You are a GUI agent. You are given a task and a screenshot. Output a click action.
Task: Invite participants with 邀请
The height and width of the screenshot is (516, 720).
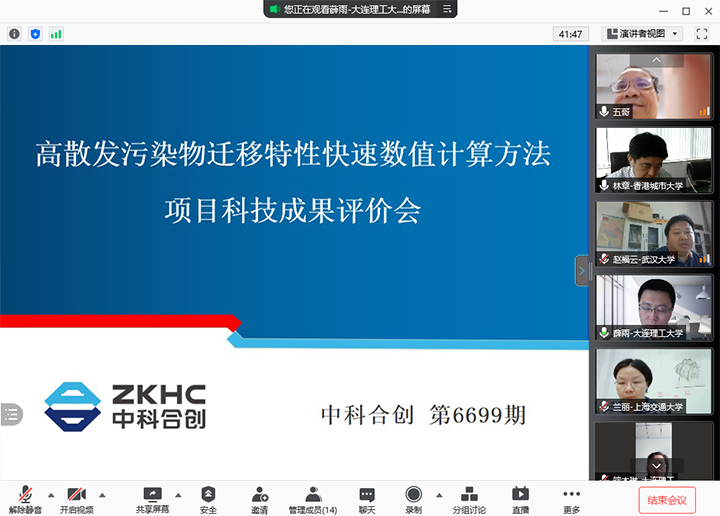point(259,499)
